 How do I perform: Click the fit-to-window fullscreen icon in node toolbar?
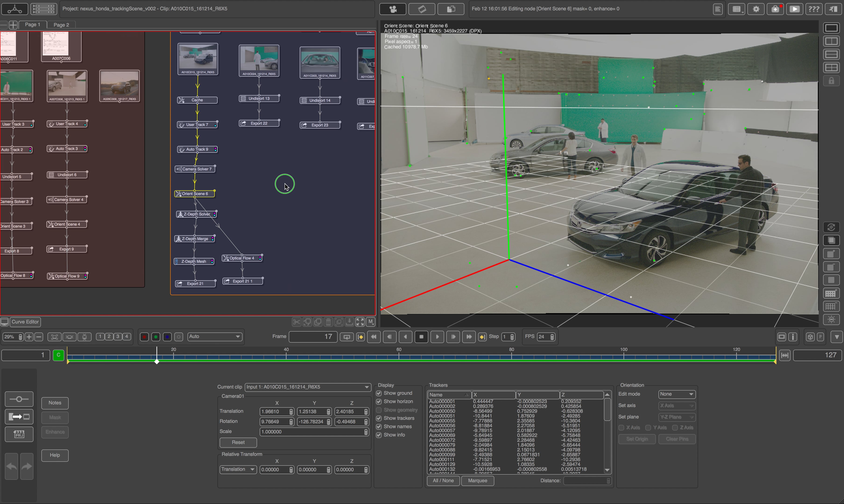360,322
